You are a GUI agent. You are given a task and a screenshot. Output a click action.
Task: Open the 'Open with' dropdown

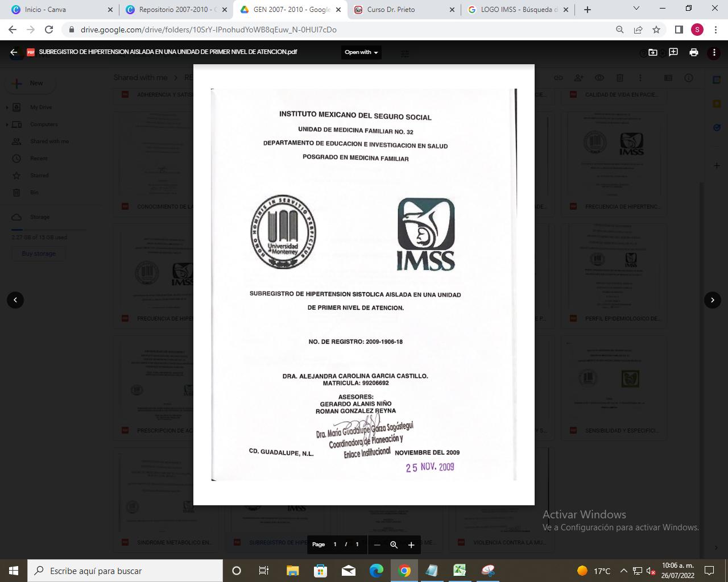pos(361,52)
